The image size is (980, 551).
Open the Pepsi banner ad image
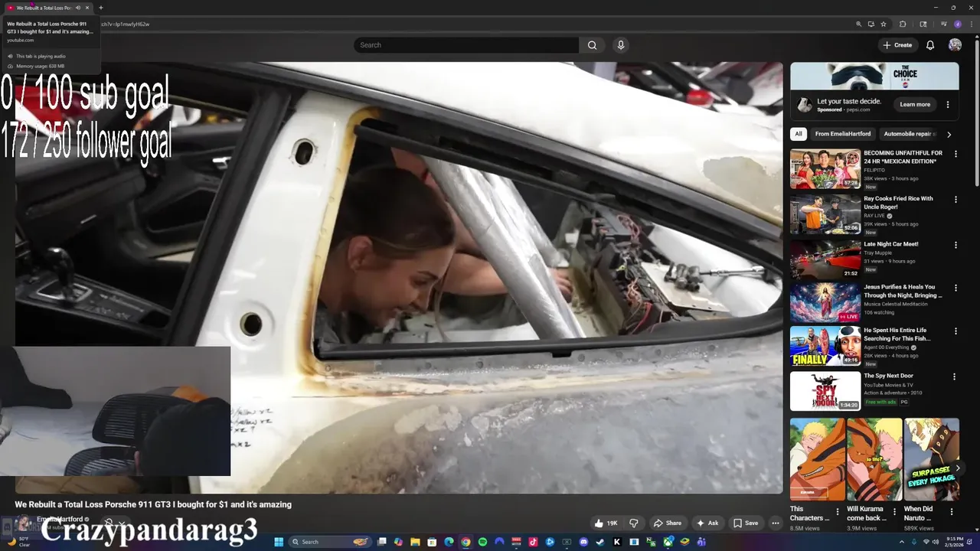[x=874, y=77]
